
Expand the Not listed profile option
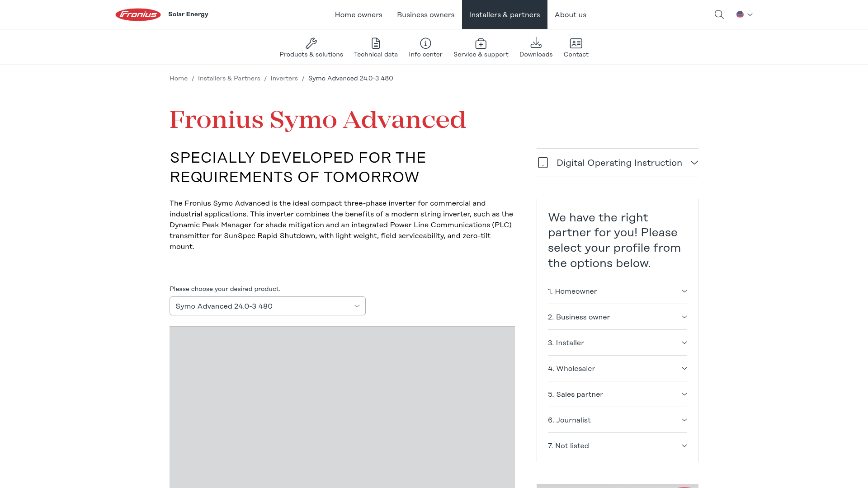point(617,446)
